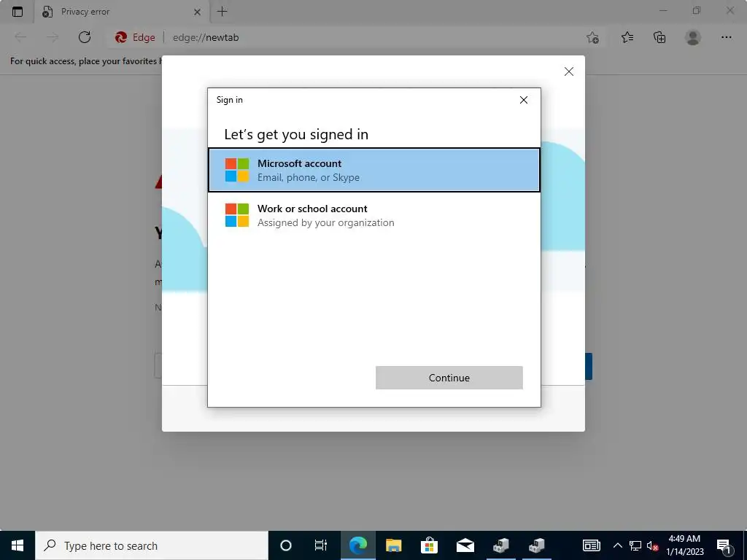
Task: Add this page to favorites star icon
Action: [x=592, y=37]
